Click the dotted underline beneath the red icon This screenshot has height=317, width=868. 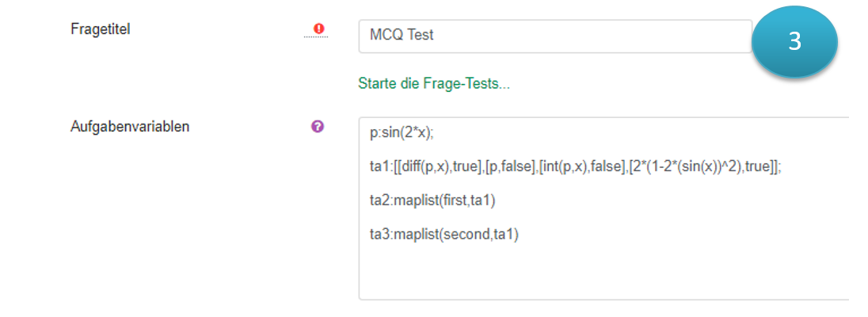click(315, 38)
